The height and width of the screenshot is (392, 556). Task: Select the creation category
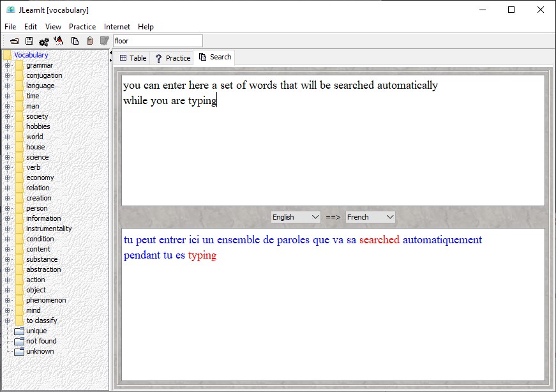pos(39,199)
